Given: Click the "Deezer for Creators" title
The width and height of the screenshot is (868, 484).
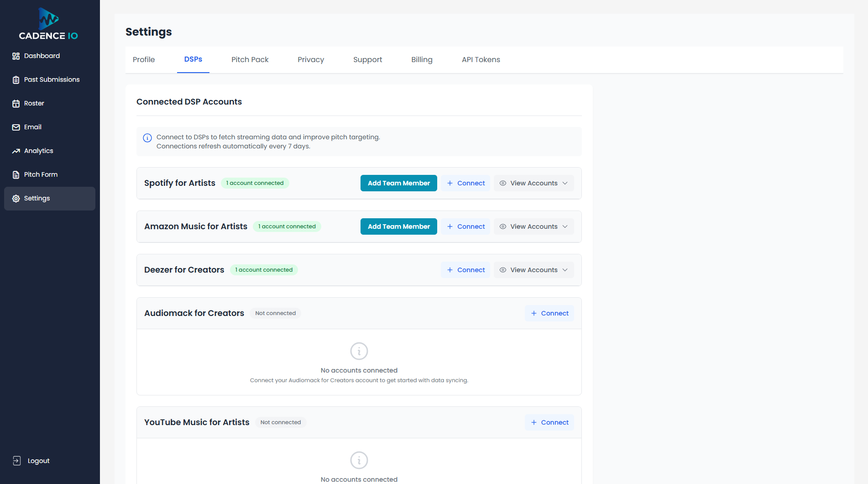Looking at the screenshot, I should 184,270.
